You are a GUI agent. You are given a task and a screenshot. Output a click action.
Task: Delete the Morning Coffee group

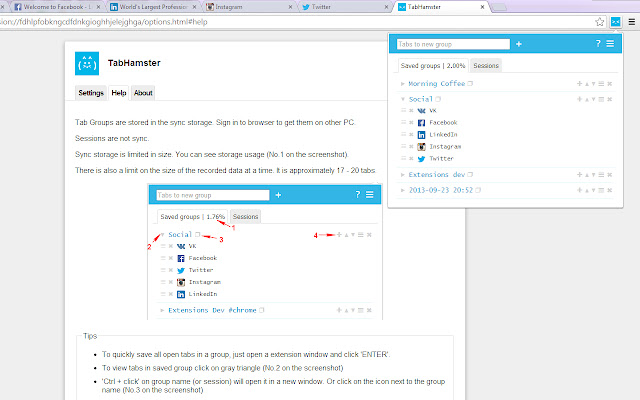(609, 84)
